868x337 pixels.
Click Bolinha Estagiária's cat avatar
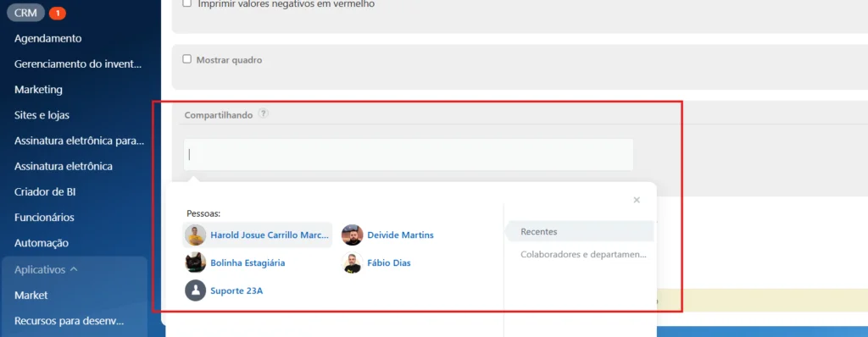[x=196, y=262]
